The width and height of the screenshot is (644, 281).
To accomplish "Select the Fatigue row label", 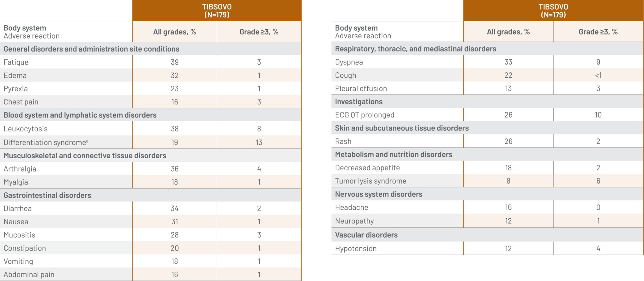I will coord(16,62).
